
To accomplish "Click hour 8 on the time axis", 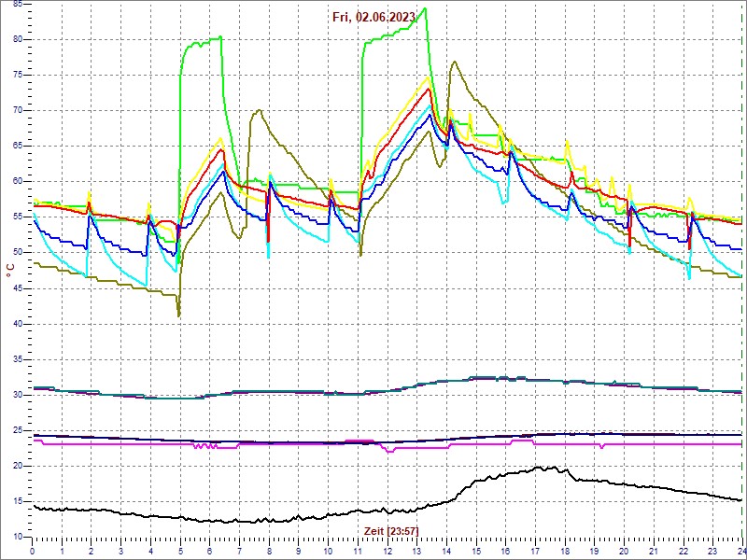I will click(269, 550).
